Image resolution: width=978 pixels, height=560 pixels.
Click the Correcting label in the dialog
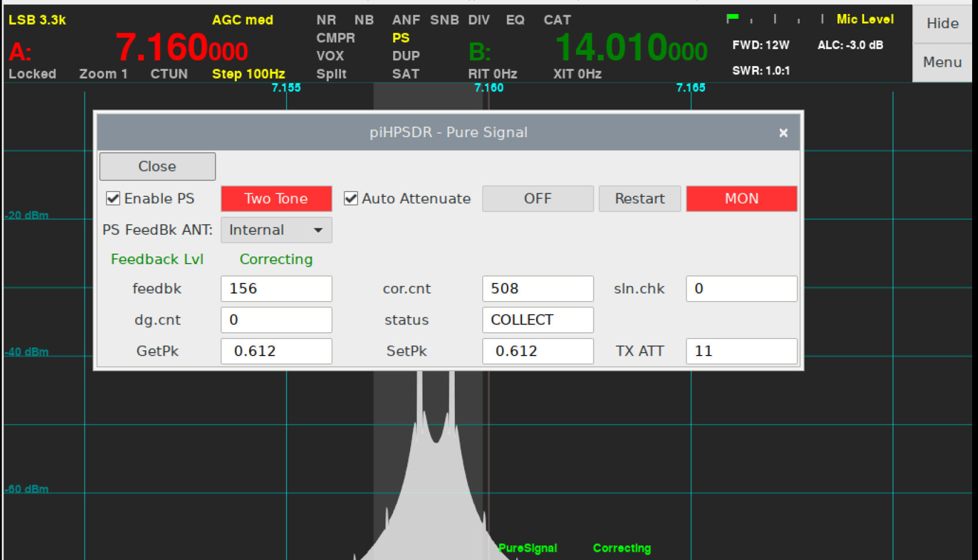pos(276,259)
